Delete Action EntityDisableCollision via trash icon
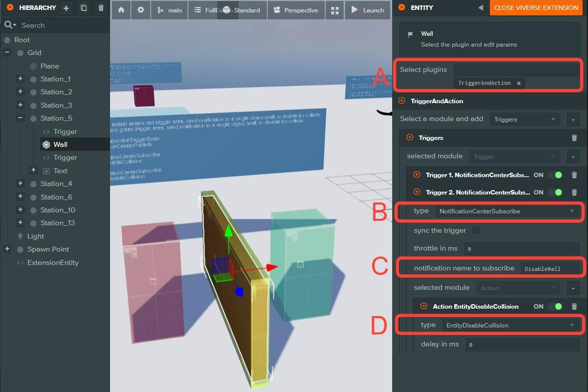588x392 pixels. (x=574, y=307)
